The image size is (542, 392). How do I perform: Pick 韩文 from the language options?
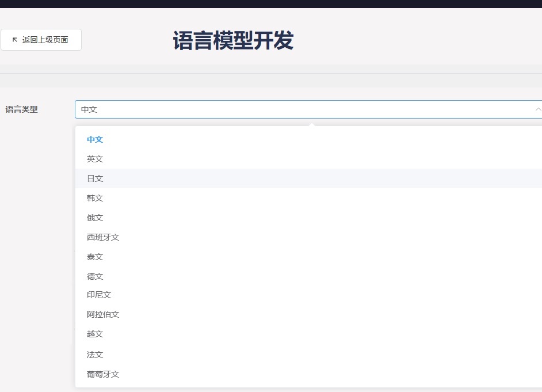pyautogui.click(x=95, y=198)
